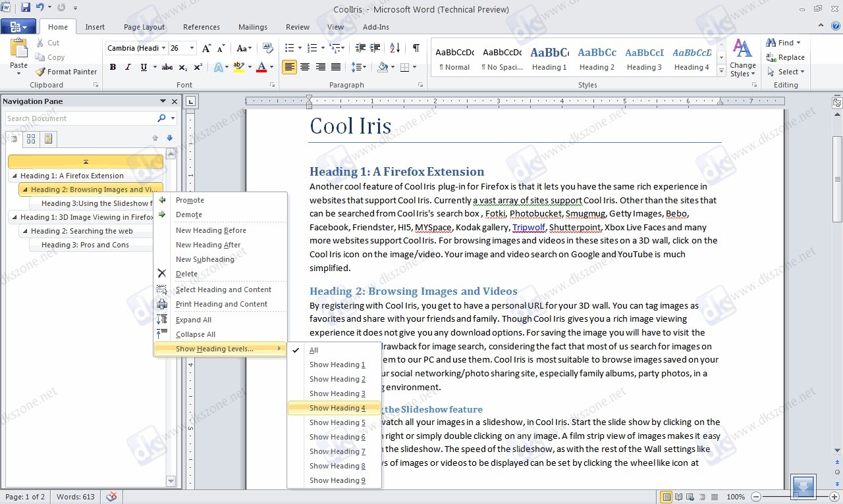843x504 pixels.
Task: Click the Words: 613 status bar entry
Action: coord(75,497)
